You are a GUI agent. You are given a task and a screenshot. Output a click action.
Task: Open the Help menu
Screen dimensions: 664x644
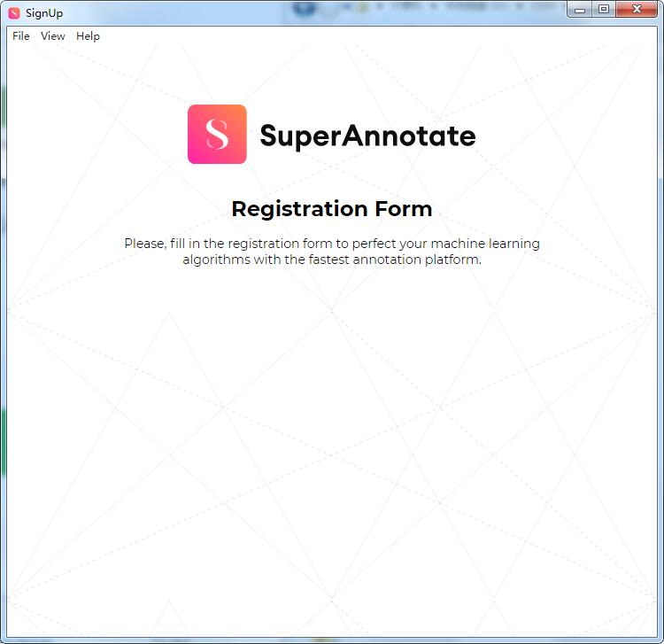click(x=88, y=36)
